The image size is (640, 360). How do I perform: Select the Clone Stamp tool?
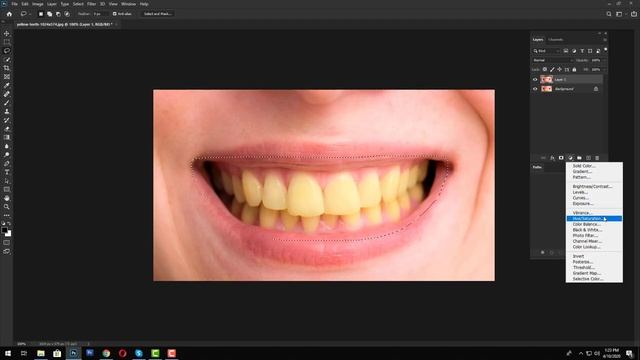[7, 111]
